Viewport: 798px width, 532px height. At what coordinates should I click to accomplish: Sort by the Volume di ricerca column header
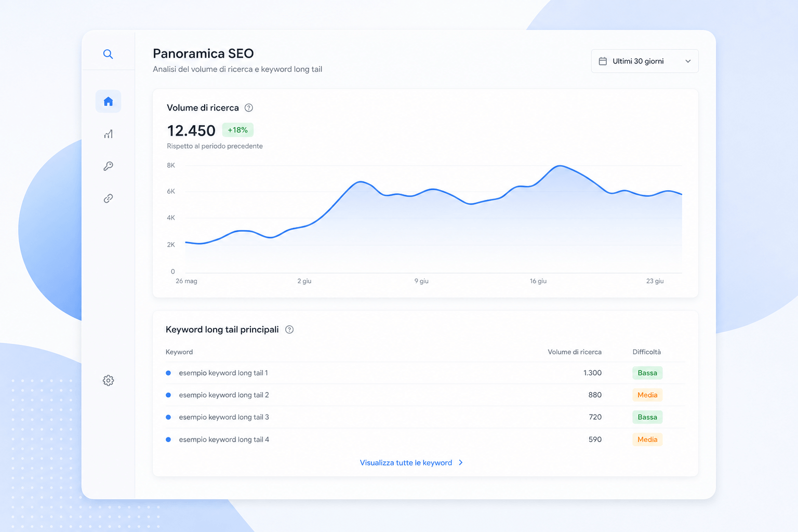coord(575,352)
